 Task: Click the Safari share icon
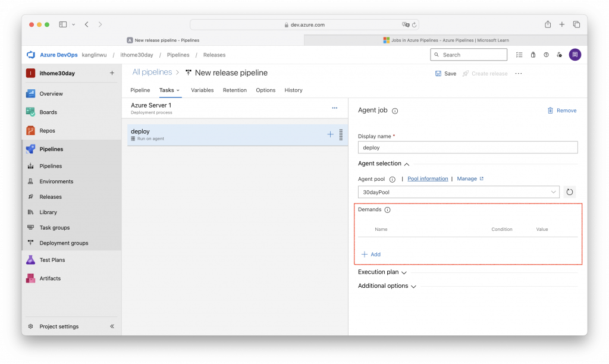tap(548, 24)
